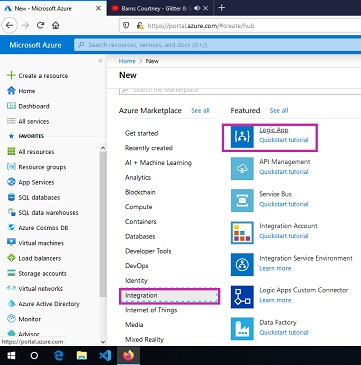Click the Integration Service Environment icon

(242, 265)
